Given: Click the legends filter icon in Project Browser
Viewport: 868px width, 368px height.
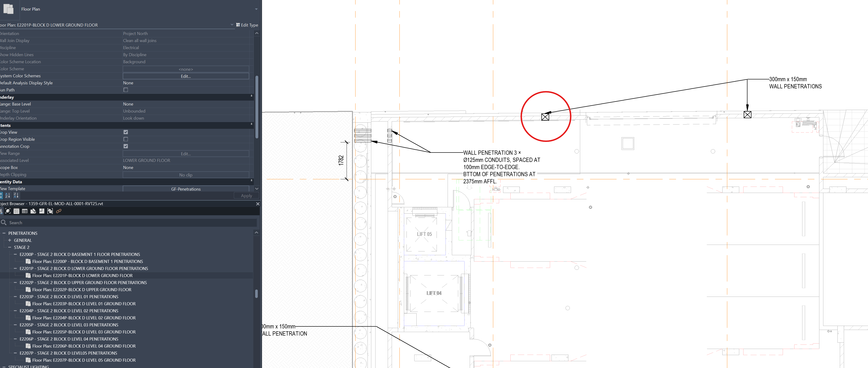Looking at the screenshot, I should coord(16,211).
